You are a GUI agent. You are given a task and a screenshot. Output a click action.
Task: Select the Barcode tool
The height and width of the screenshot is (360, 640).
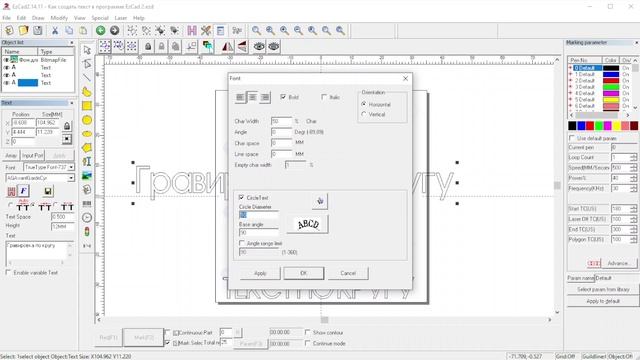pyautogui.click(x=87, y=203)
